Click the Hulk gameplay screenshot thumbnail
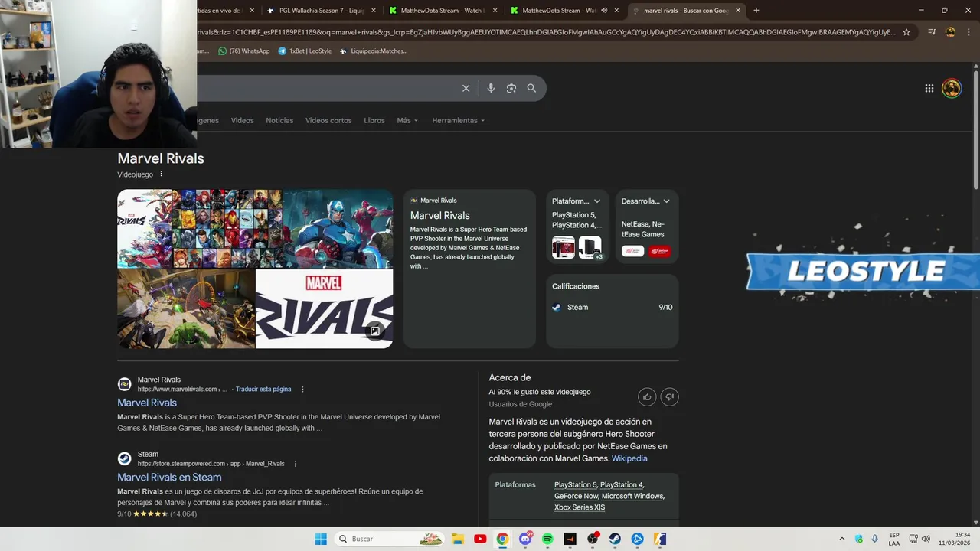 pyautogui.click(x=186, y=309)
